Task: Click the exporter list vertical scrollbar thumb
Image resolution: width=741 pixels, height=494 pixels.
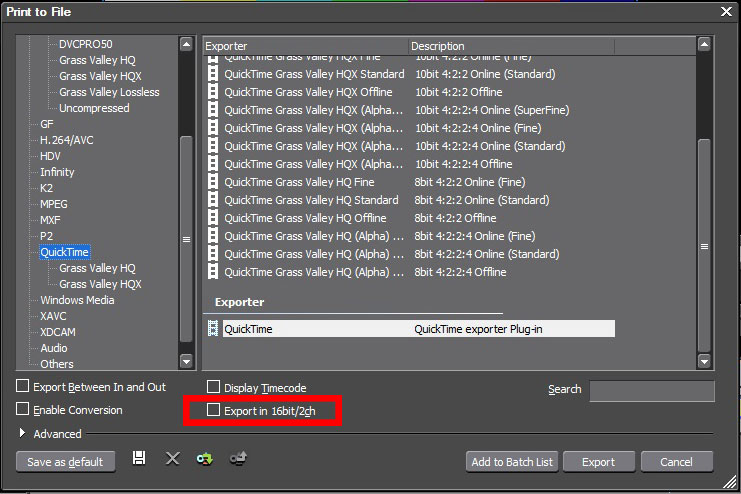Action: tap(704, 245)
